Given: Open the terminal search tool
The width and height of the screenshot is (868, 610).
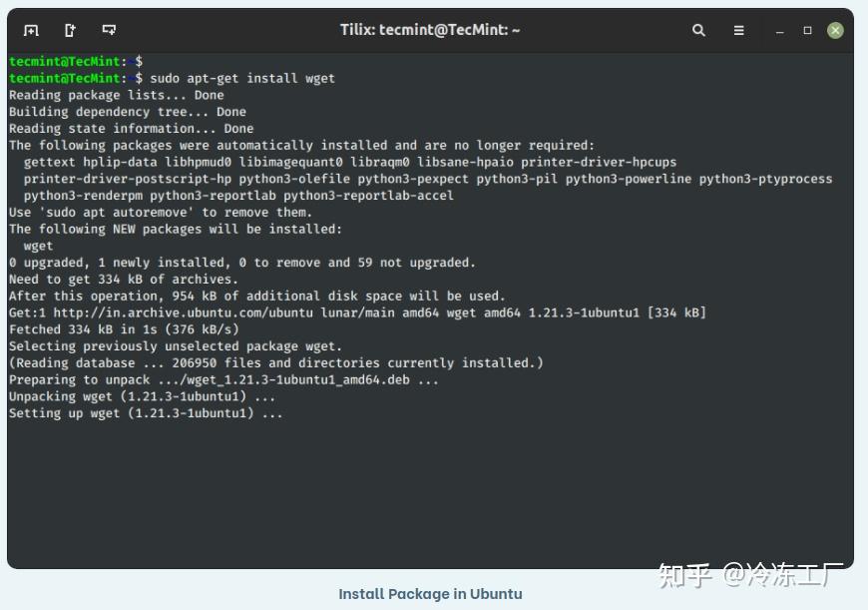Looking at the screenshot, I should (x=698, y=31).
